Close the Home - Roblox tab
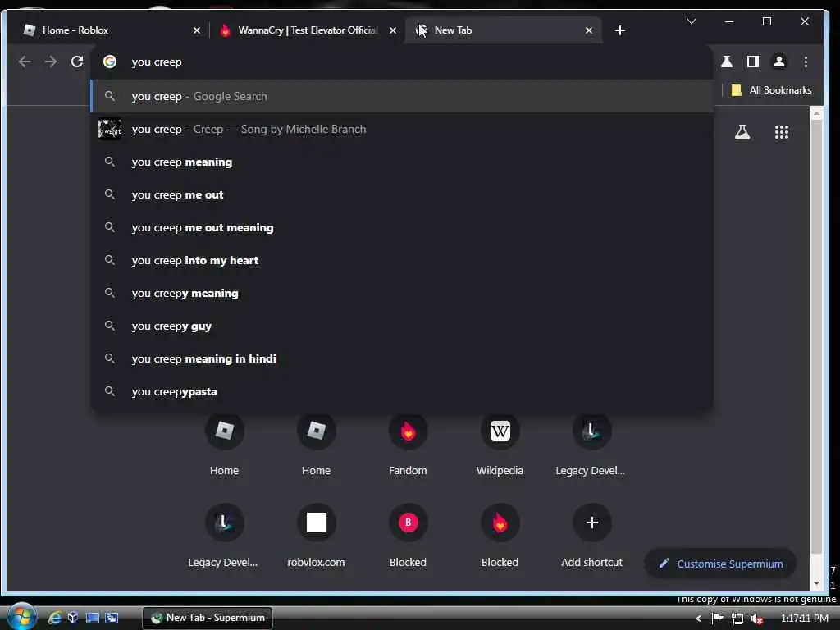Screen dimensions: 840x630 pos(197,30)
